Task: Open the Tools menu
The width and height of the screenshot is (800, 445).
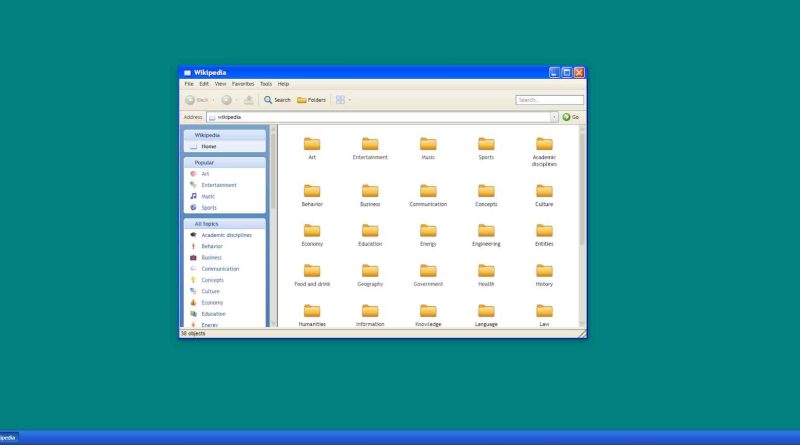Action: coord(266,84)
